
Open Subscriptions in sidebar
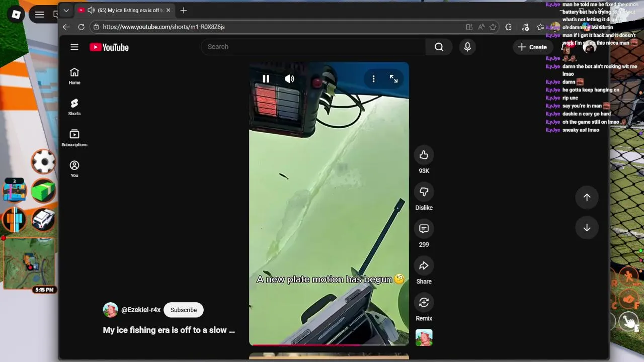(x=74, y=138)
